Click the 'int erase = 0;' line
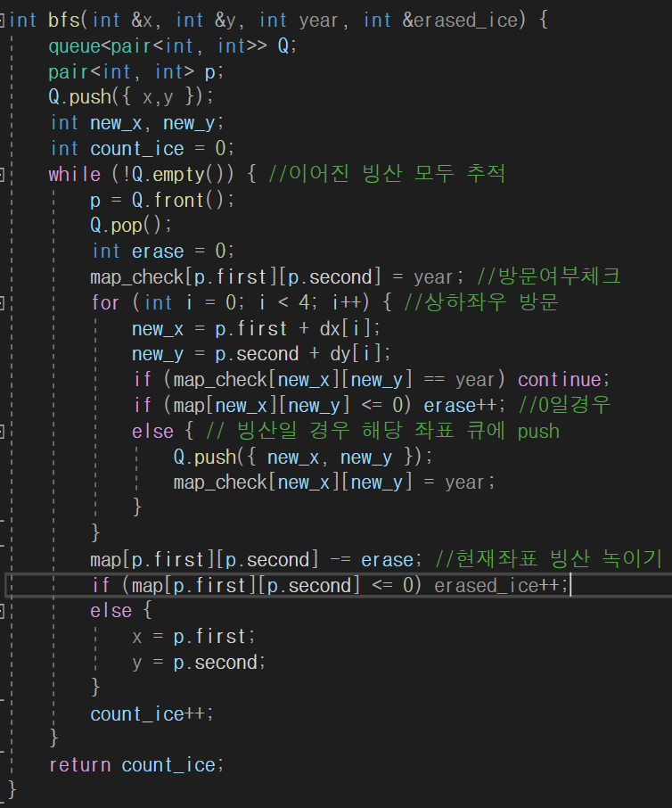 pyautogui.click(x=163, y=251)
